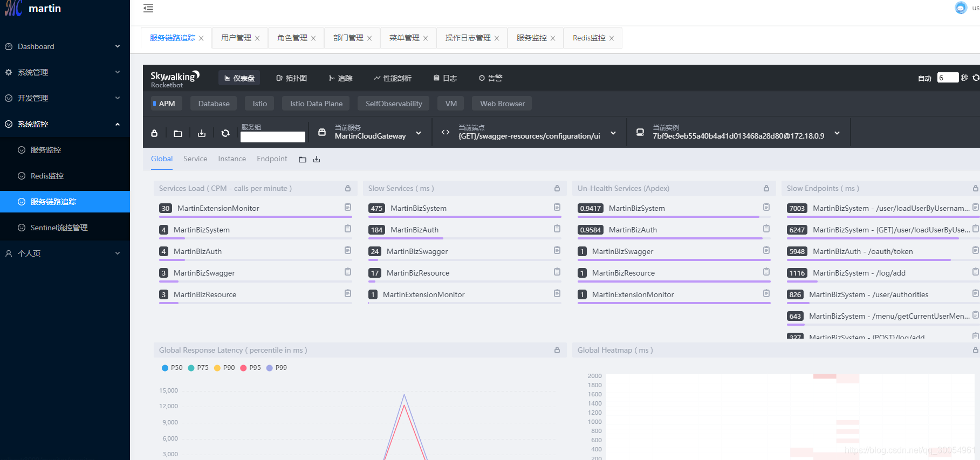Collapse the sidebar with the hamburger icon
This screenshot has width=980, height=460.
(x=148, y=8)
